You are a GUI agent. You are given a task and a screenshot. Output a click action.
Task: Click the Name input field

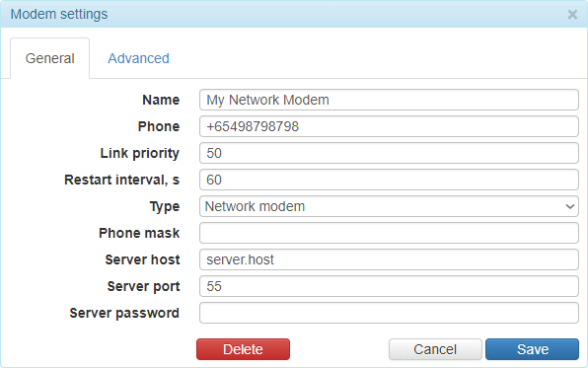click(389, 100)
